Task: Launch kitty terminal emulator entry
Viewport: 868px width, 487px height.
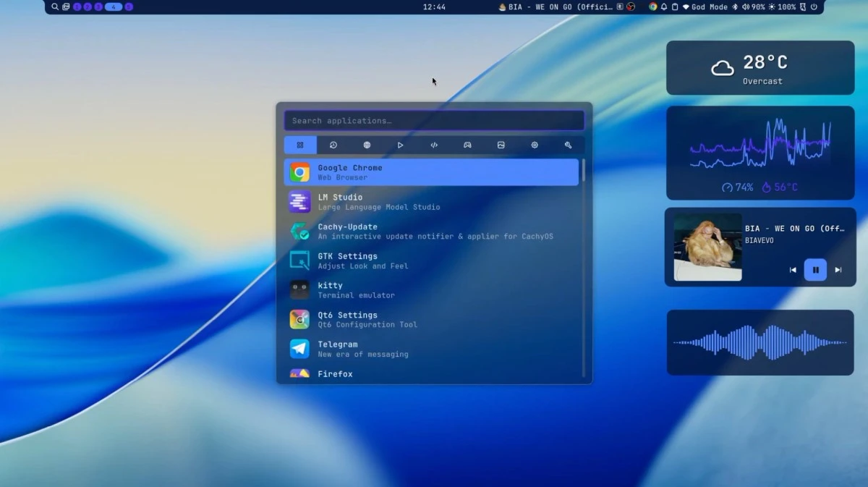Action: tap(431, 290)
